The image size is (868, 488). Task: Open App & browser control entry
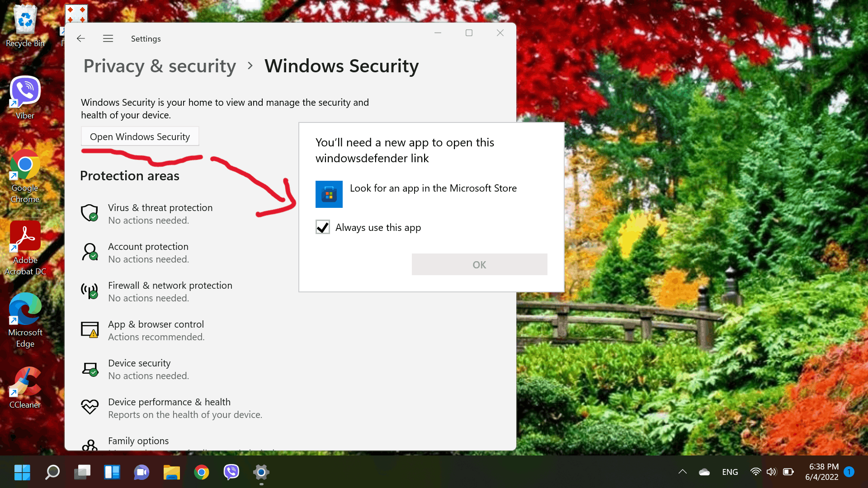pos(143,330)
